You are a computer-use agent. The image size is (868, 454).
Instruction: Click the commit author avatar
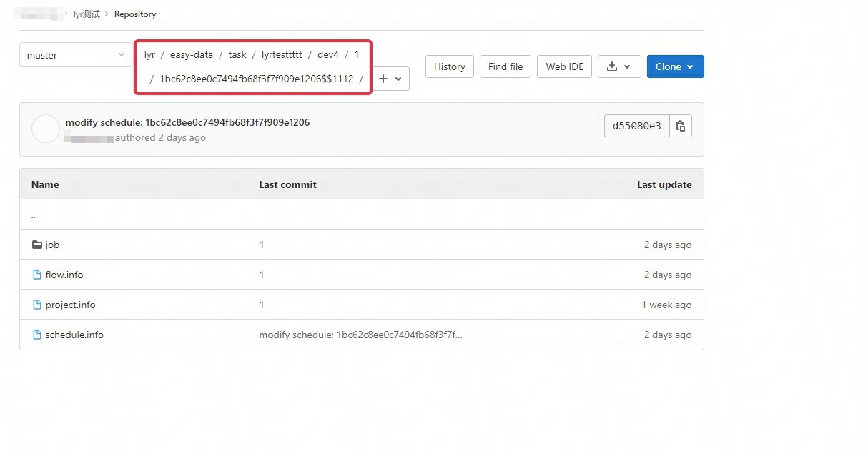46,129
